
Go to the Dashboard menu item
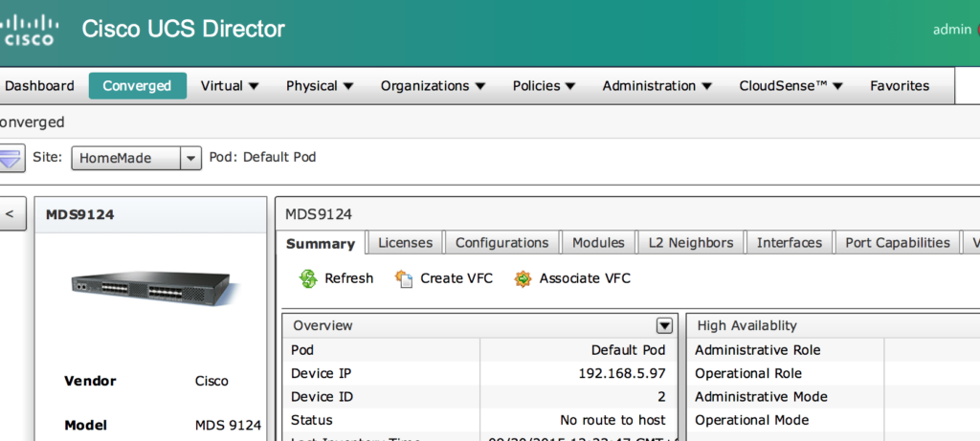click(x=39, y=85)
